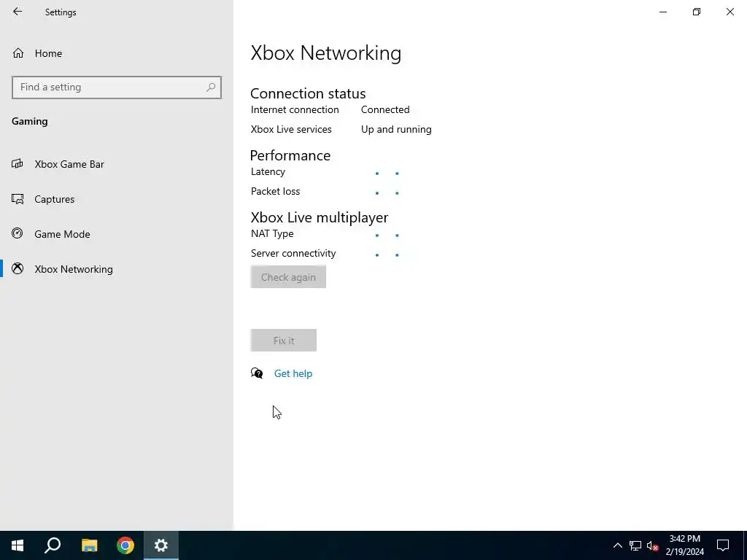Click the Game Mode gauge icon

pyautogui.click(x=18, y=233)
